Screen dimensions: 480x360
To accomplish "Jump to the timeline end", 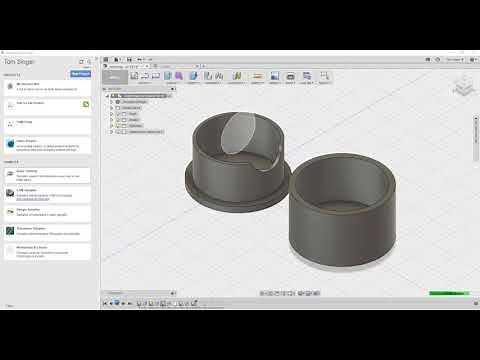I will 130,303.
